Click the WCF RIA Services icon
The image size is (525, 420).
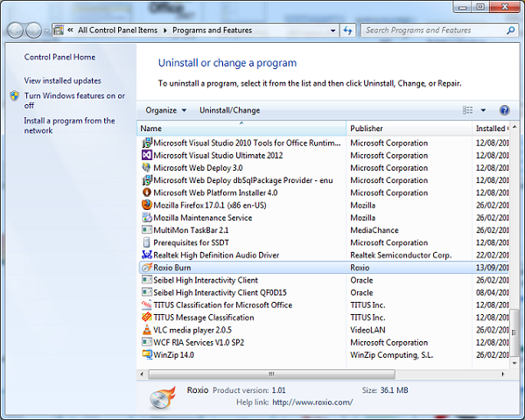tap(147, 342)
